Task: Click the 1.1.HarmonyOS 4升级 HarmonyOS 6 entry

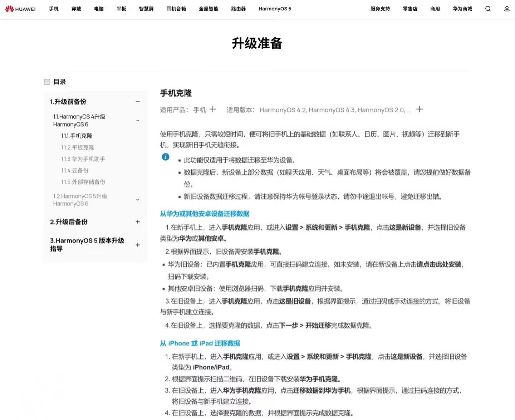Action: (79, 121)
